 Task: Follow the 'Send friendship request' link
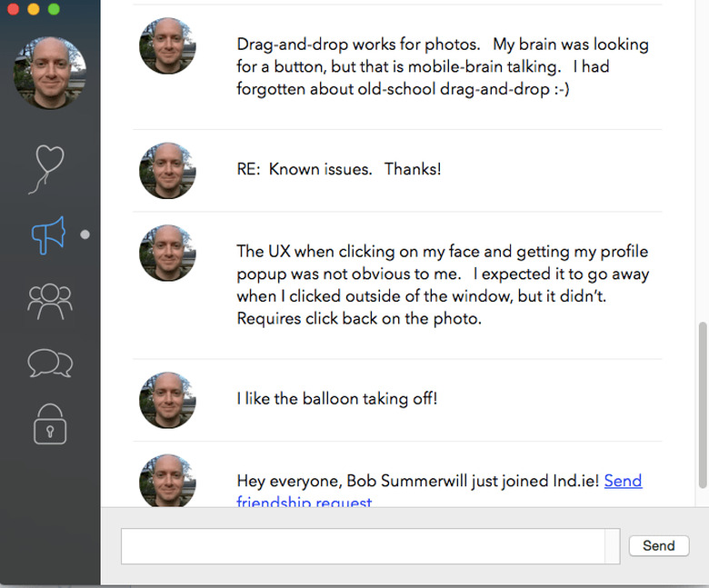(x=623, y=481)
